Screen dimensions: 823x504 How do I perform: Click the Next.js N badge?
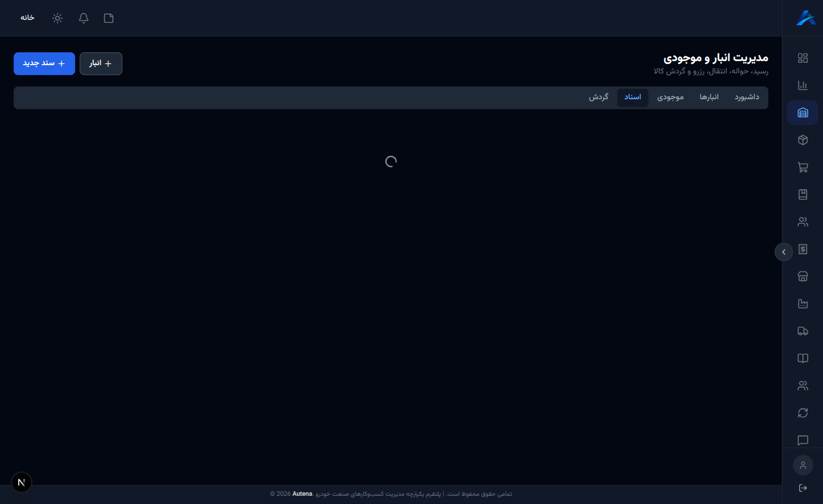coord(22,482)
